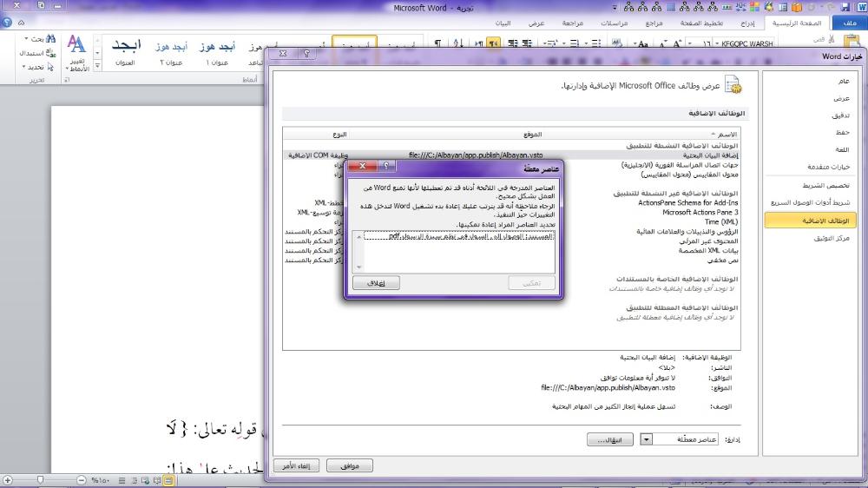The image size is (868, 488).
Task: Toggle show paragraph marks icon
Action: pyautogui.click(x=437, y=43)
